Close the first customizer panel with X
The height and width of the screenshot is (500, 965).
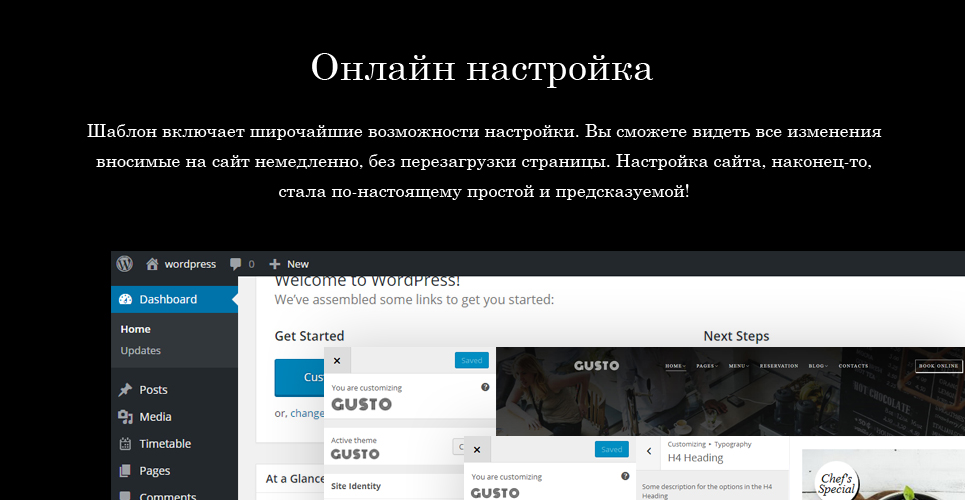pos(337,361)
